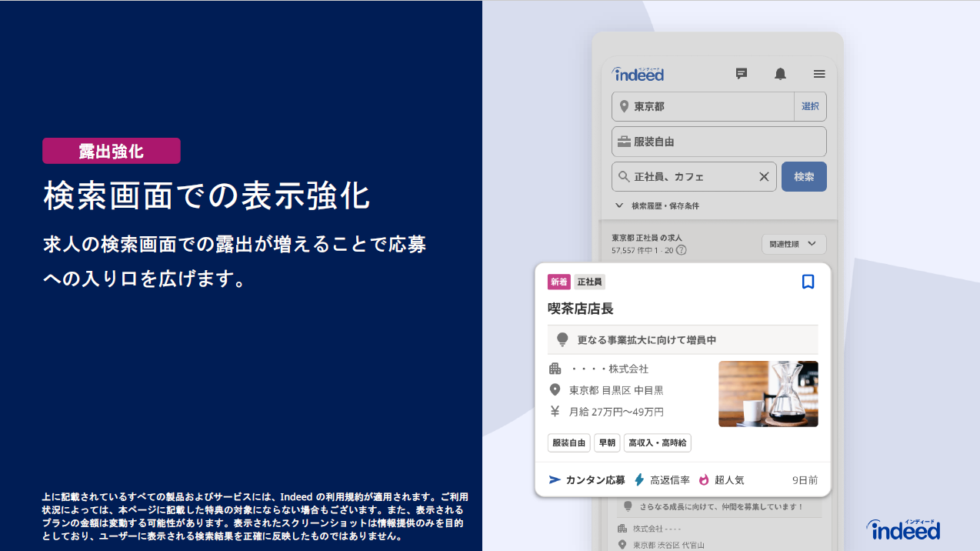Click the 東京都 渋谷区 代官山 text
The image size is (980, 551).
668,545
